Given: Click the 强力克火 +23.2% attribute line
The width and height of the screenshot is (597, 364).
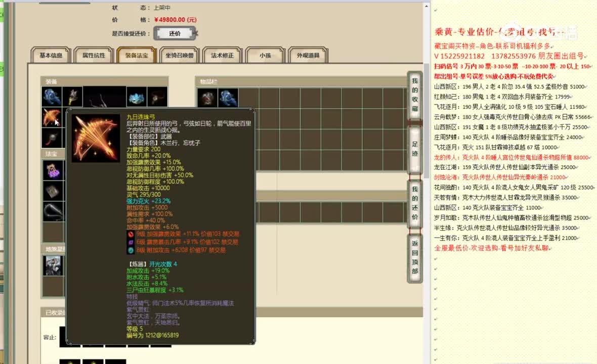Looking at the screenshot, I should [148, 201].
